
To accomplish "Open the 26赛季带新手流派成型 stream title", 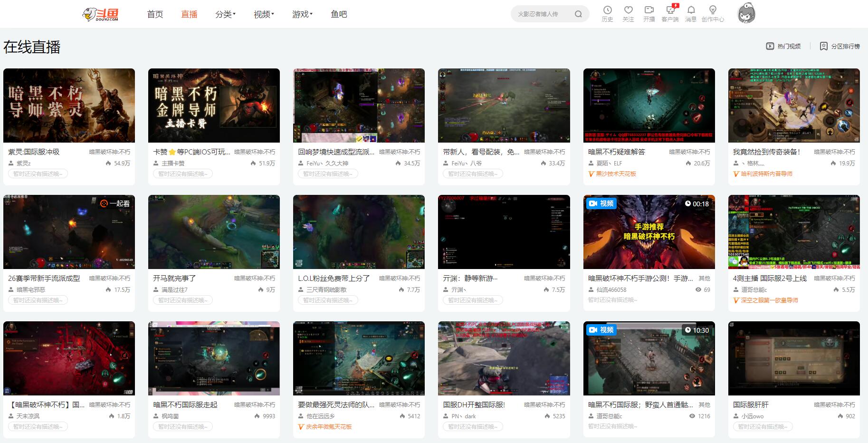I will 44,278.
